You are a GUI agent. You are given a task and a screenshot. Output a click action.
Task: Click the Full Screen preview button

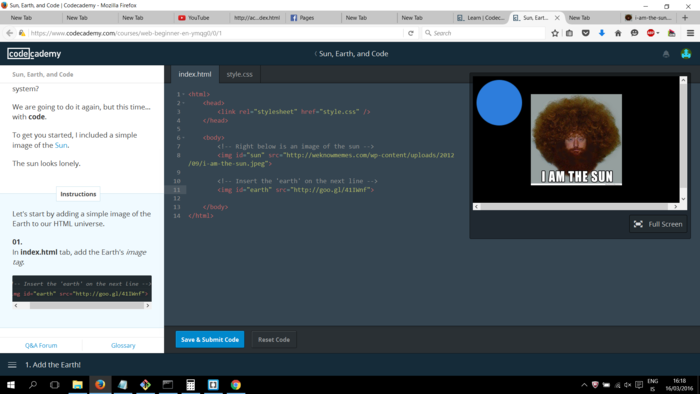658,224
